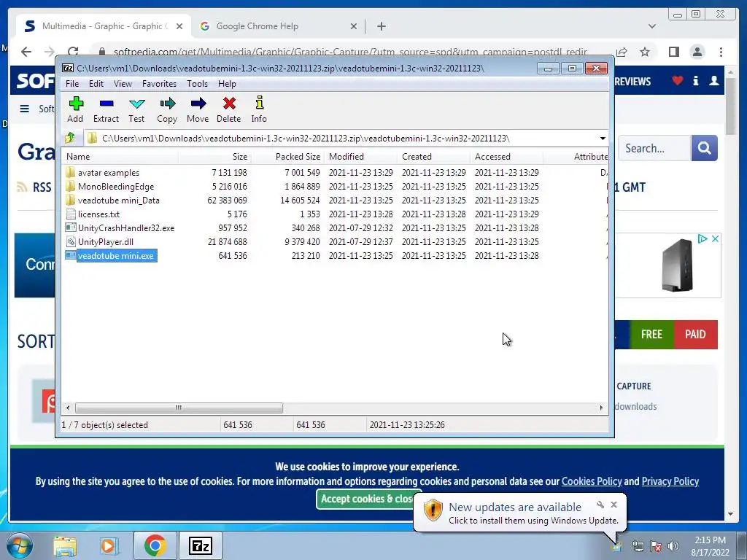This screenshot has height=560, width=747.
Task: Open the address path dropdown in 7-Zip
Action: 603,138
